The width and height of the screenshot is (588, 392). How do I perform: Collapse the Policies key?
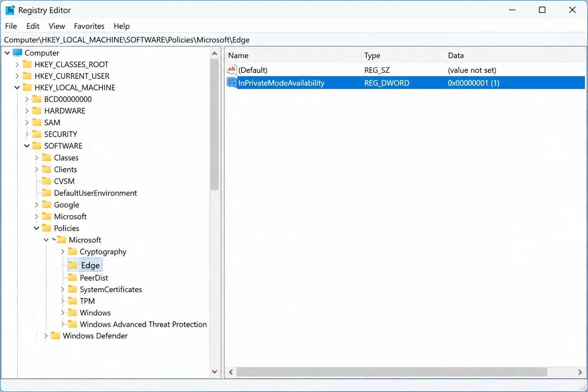click(36, 228)
